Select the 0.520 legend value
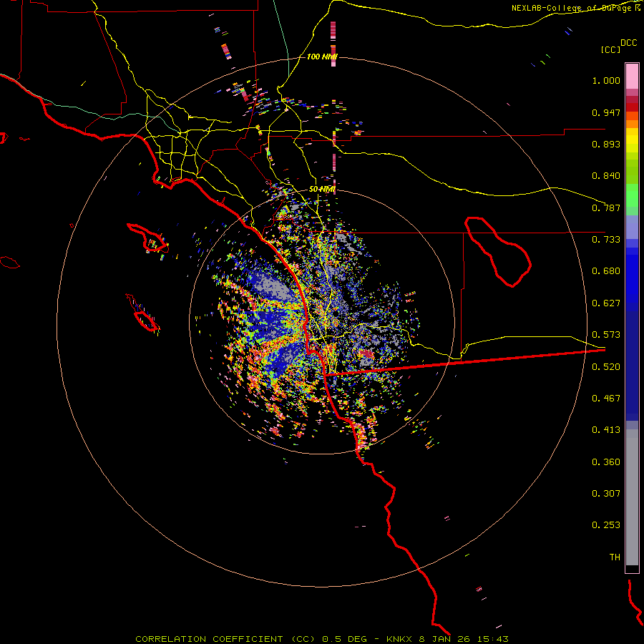The height and width of the screenshot is (644, 644). tap(606, 367)
